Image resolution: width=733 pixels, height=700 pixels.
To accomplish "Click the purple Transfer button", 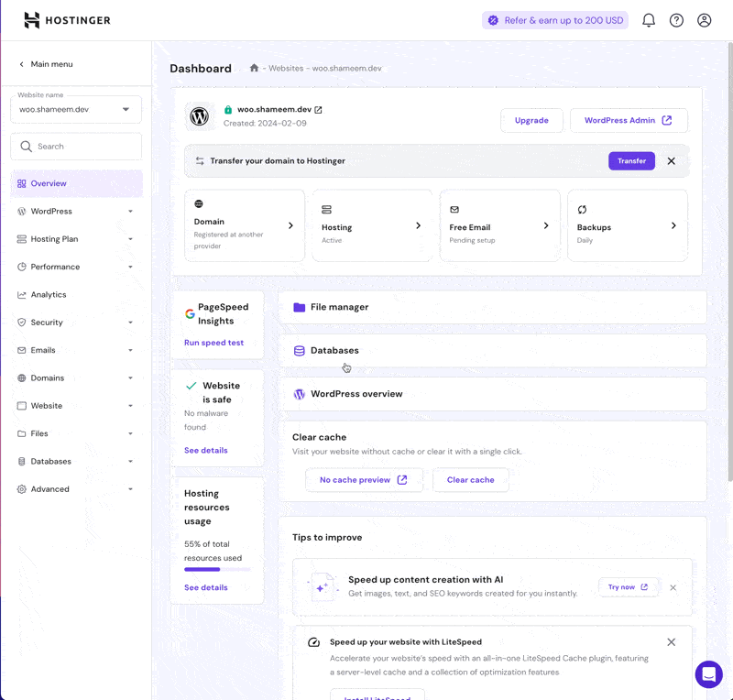I will 631,161.
